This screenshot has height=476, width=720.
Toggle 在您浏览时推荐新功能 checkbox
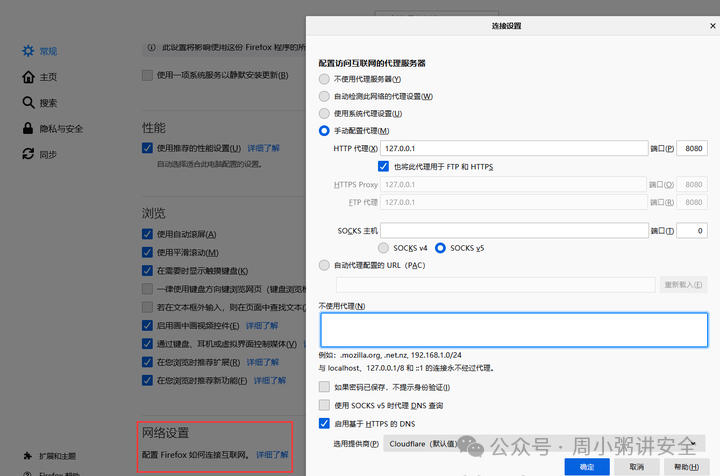pos(147,381)
